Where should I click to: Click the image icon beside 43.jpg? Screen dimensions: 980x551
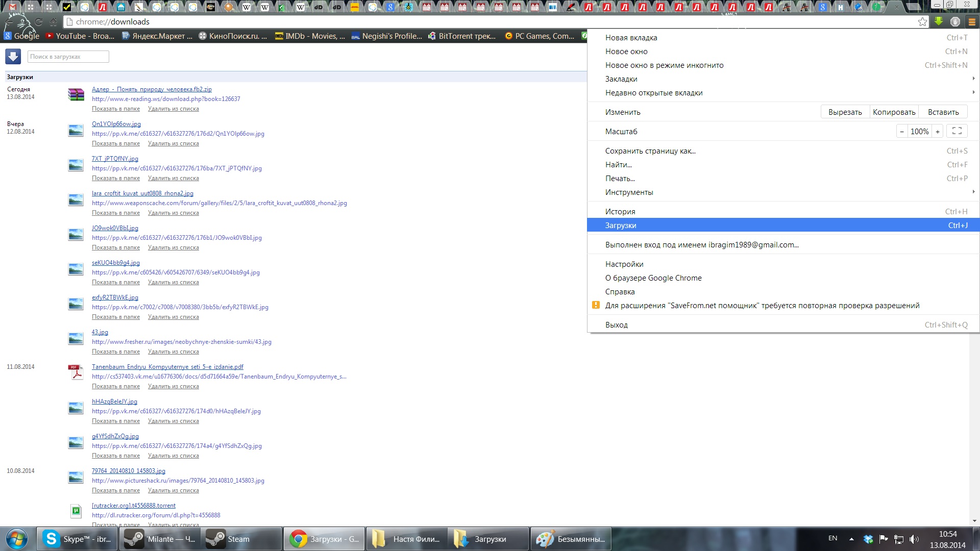(x=76, y=338)
